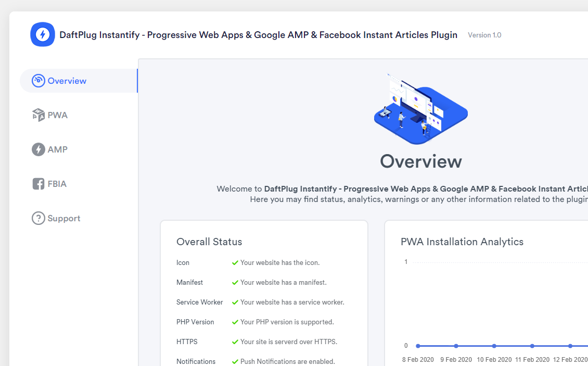This screenshot has width=588, height=366.
Task: Click the FBIA Facebook icon
Action: pos(39,184)
